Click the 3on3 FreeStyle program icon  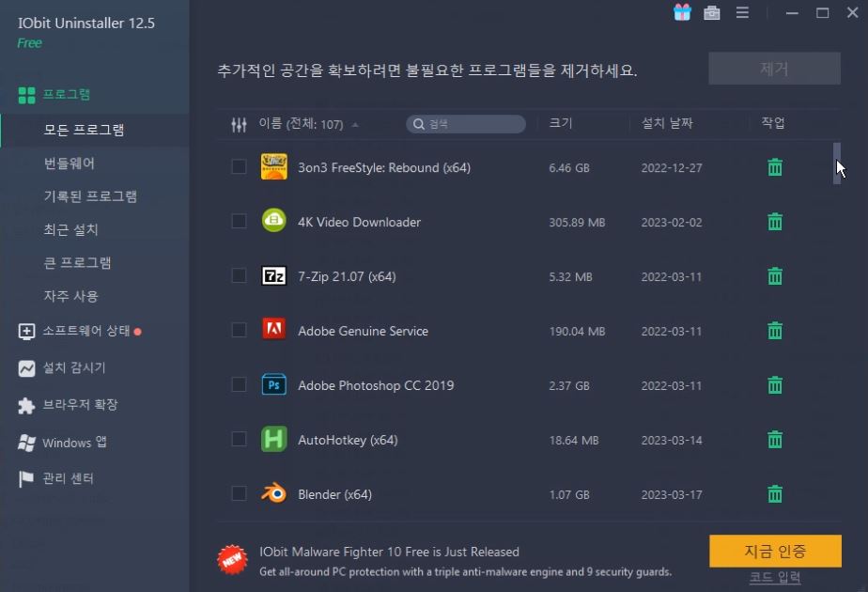pos(274,166)
